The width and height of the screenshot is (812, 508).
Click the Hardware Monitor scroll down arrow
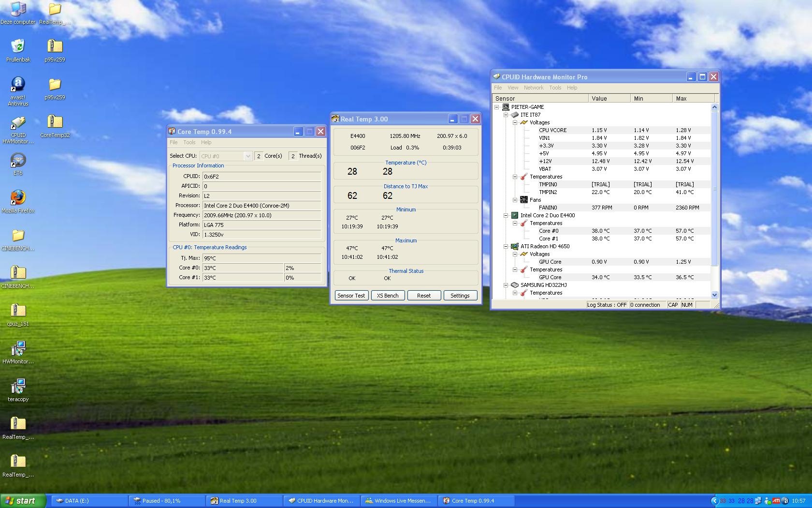click(714, 295)
